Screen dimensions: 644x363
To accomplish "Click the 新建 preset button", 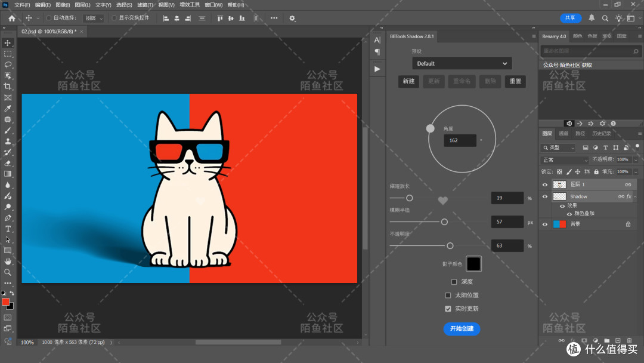I will tap(408, 81).
